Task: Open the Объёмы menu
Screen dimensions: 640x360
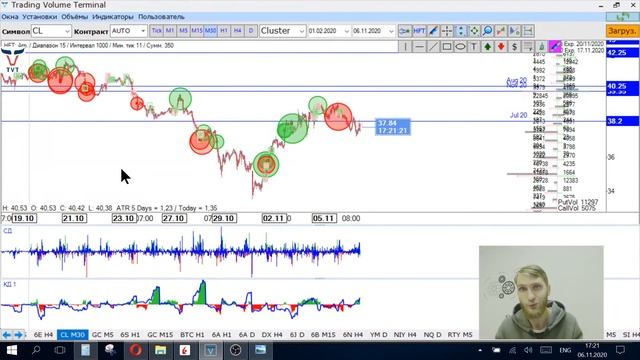Action: (75, 17)
